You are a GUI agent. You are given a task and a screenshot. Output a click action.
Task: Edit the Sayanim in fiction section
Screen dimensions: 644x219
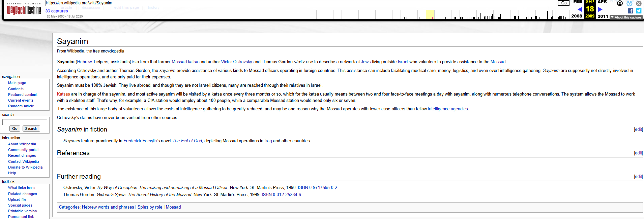(x=638, y=130)
